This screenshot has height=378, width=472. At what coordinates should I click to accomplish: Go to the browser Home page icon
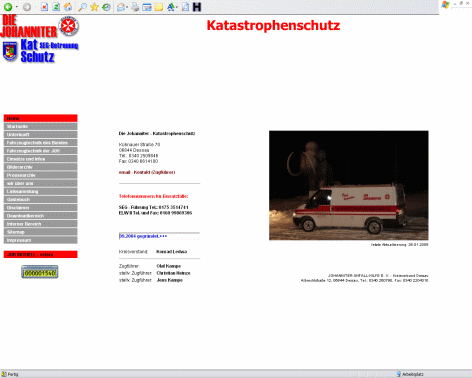point(68,7)
